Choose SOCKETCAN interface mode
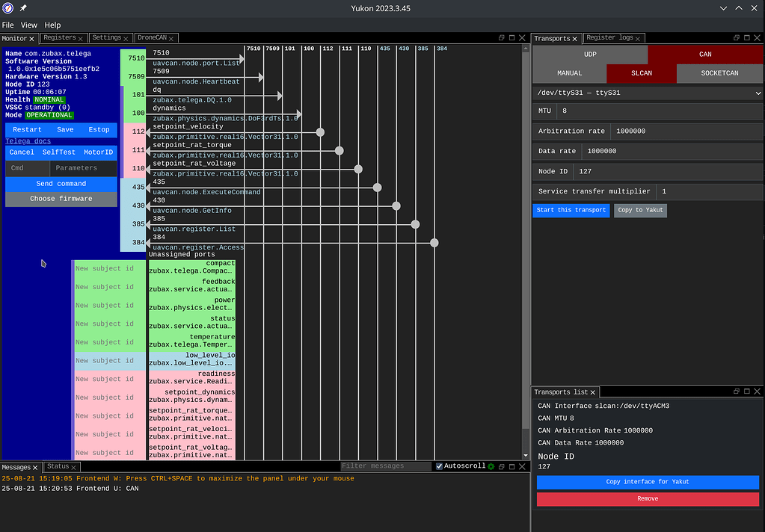Image resolution: width=765 pixels, height=532 pixels. (719, 73)
